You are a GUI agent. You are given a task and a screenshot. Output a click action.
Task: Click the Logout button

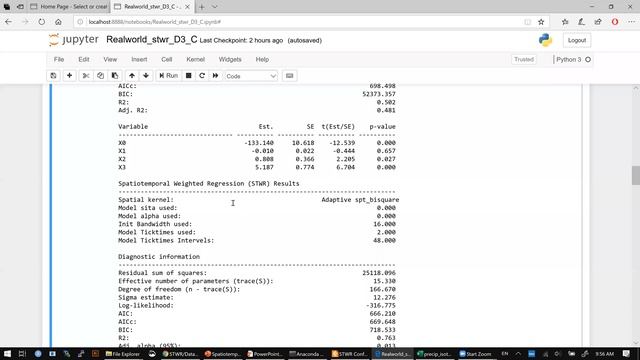coord(577,40)
